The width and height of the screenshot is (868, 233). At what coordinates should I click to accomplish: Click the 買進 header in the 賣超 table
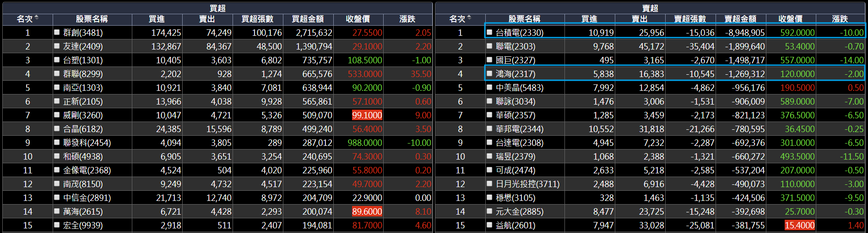[589, 19]
